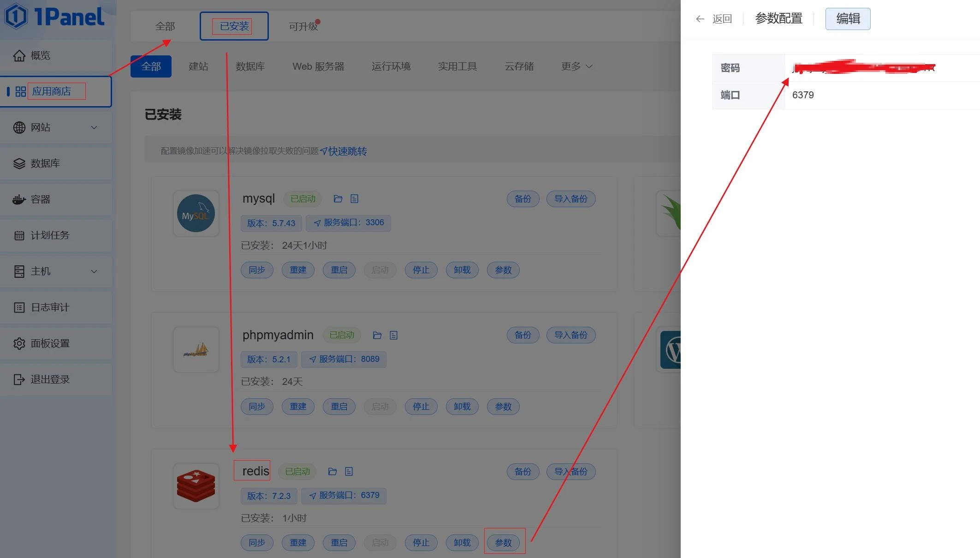The image size is (980, 558).
Task: Open the 容器 docker icon
Action: click(x=19, y=199)
